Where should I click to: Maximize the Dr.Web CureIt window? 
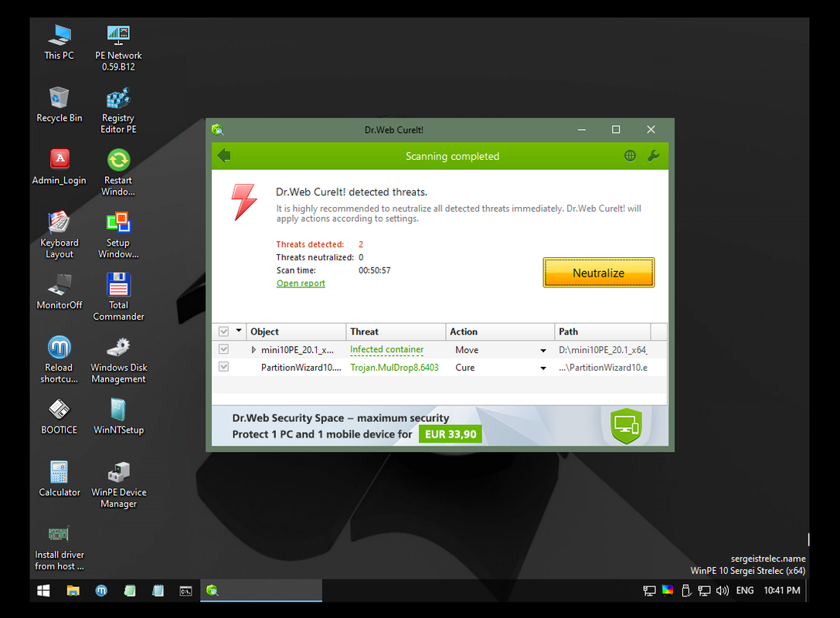616,130
